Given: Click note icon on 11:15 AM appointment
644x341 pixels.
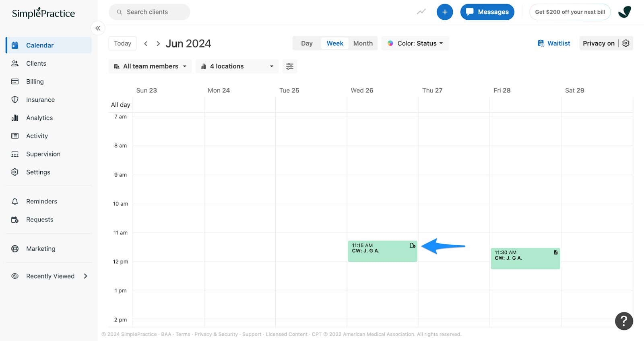Looking at the screenshot, I should pos(413,245).
